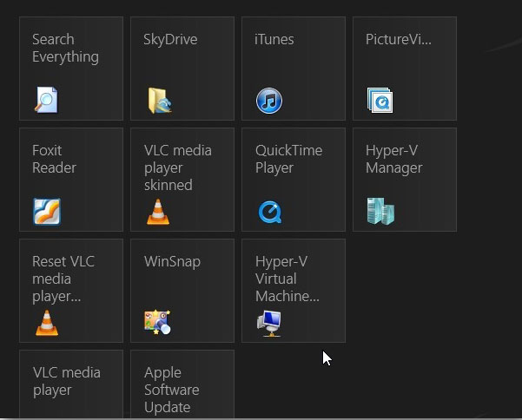Launch QuickTime Player via its blue Q icon
This screenshot has width=522, height=420.
click(x=270, y=212)
